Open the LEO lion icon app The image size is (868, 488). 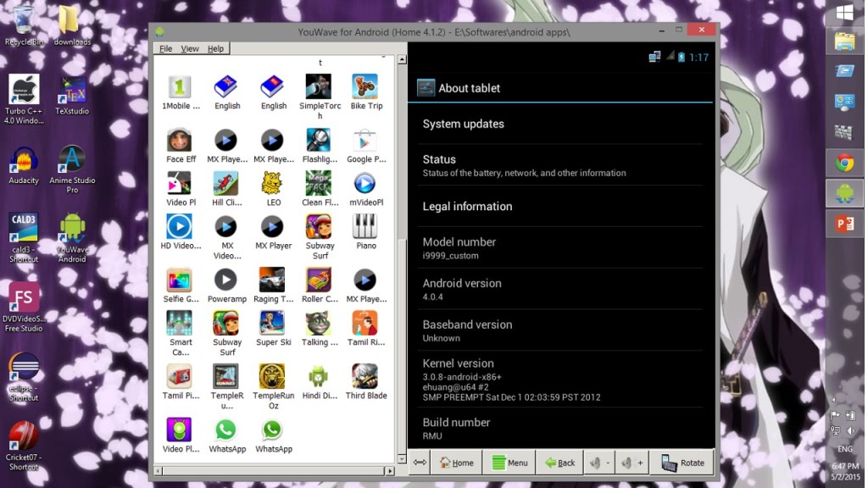pyautogui.click(x=273, y=184)
